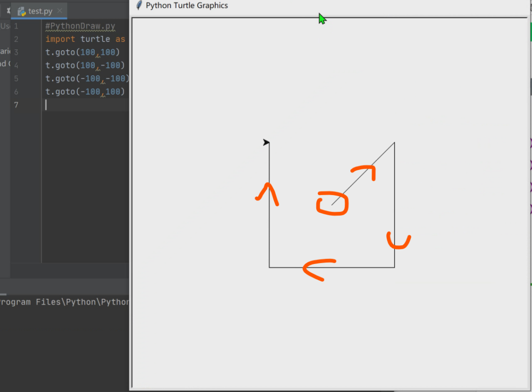Click the orange circle drawn at the line's origin

332,203
